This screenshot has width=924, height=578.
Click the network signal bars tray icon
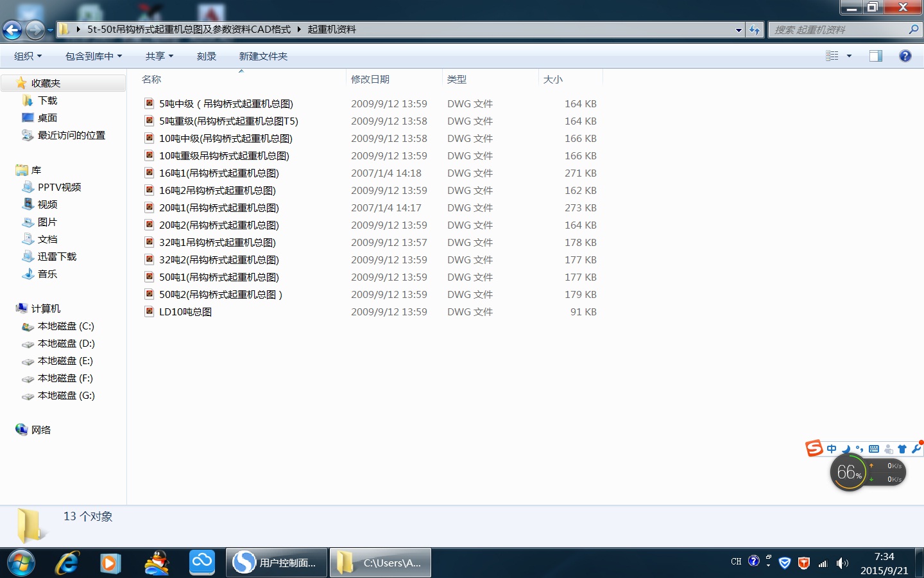pyautogui.click(x=823, y=563)
